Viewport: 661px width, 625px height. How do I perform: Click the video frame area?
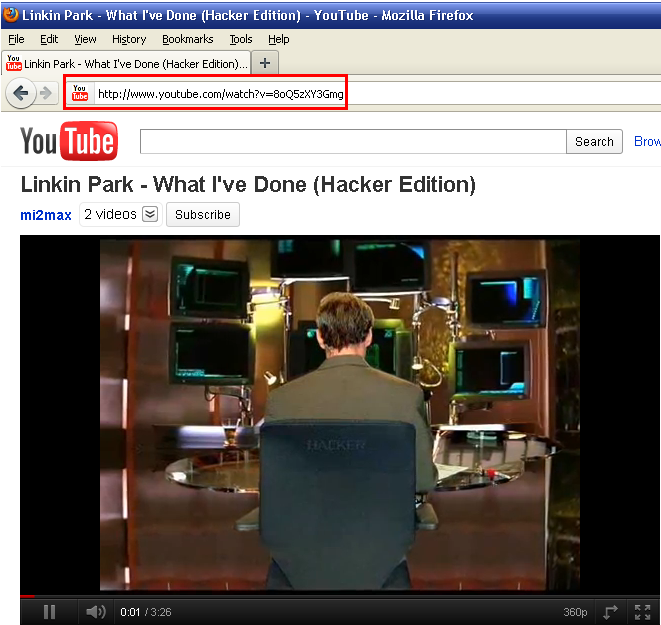(x=340, y=415)
